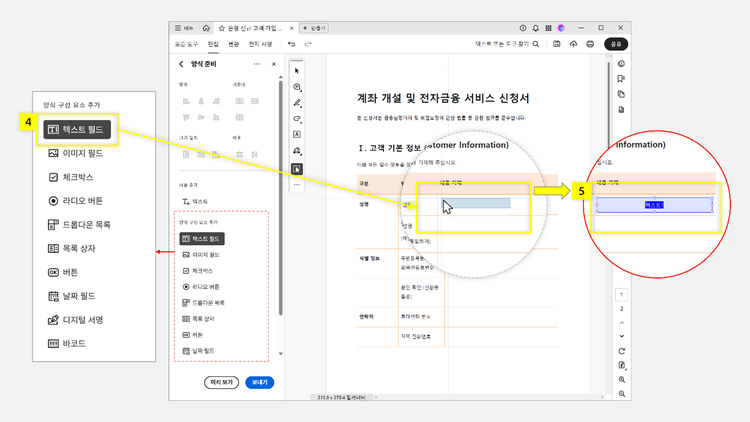Image resolution: width=750 pixels, height=422 pixels.
Task: Open the Help icon in the title bar
Action: coord(523,28)
